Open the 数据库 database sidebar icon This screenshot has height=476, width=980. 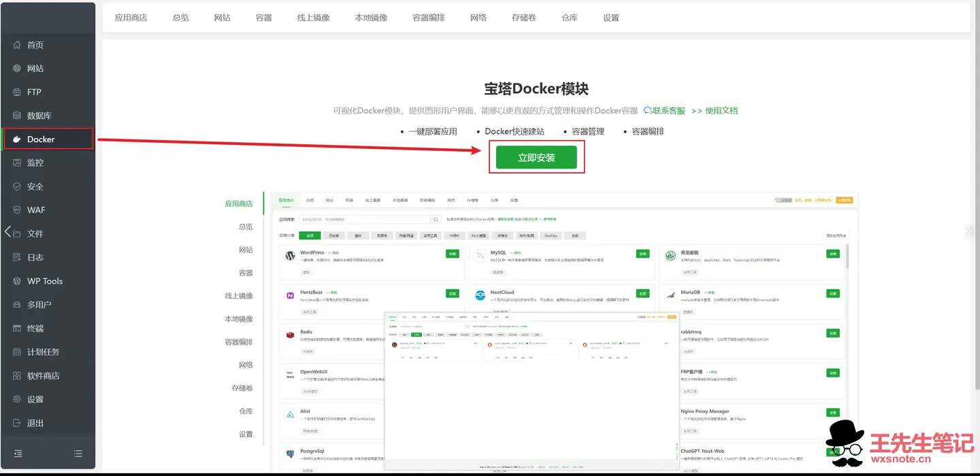tap(17, 116)
